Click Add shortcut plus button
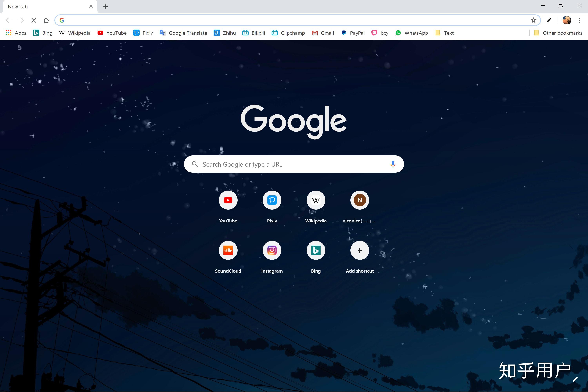 click(360, 250)
